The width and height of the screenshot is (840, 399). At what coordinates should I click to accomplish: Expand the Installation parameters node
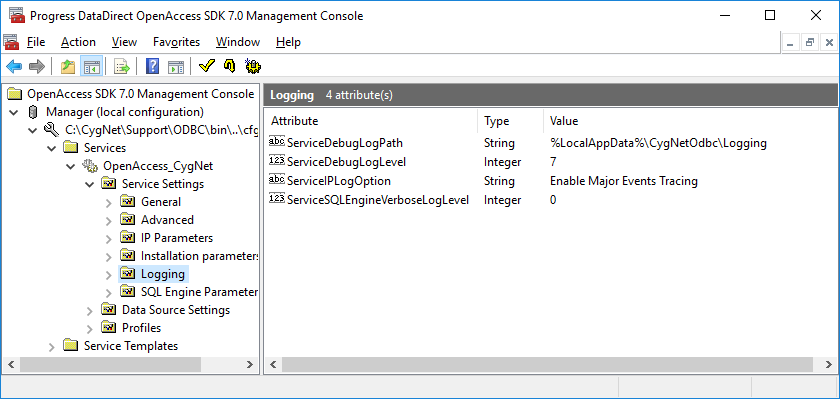pos(109,257)
